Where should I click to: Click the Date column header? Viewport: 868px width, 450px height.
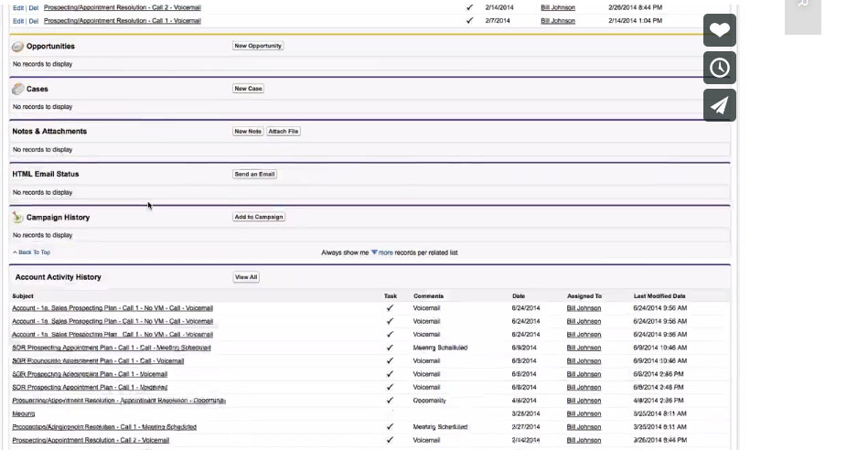pos(519,296)
